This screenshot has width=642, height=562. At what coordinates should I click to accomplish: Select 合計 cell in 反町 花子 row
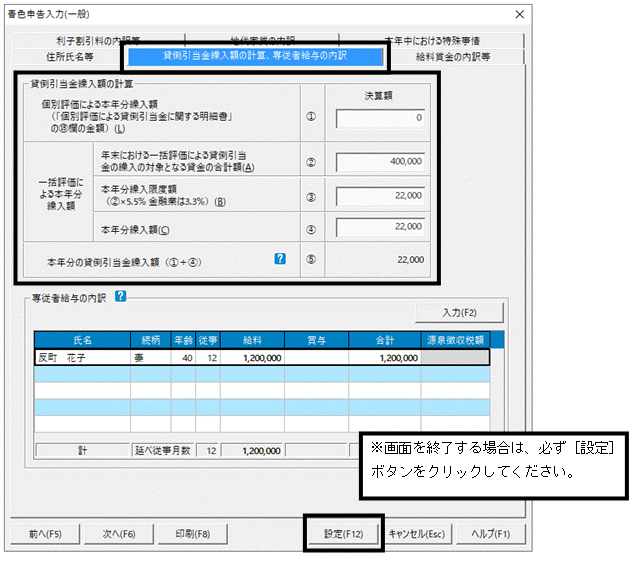coord(385,358)
